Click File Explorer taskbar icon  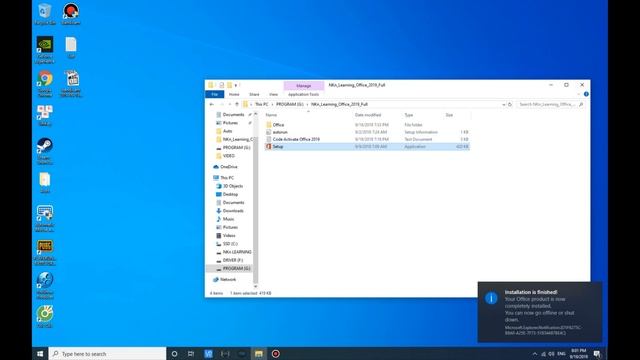click(259, 353)
